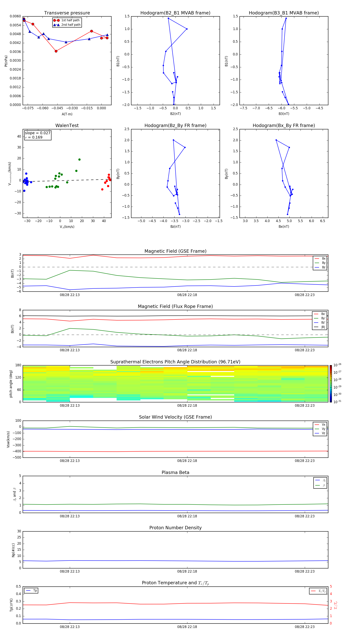Click the lowest red circle in Transverse pressure

click(x=56, y=51)
